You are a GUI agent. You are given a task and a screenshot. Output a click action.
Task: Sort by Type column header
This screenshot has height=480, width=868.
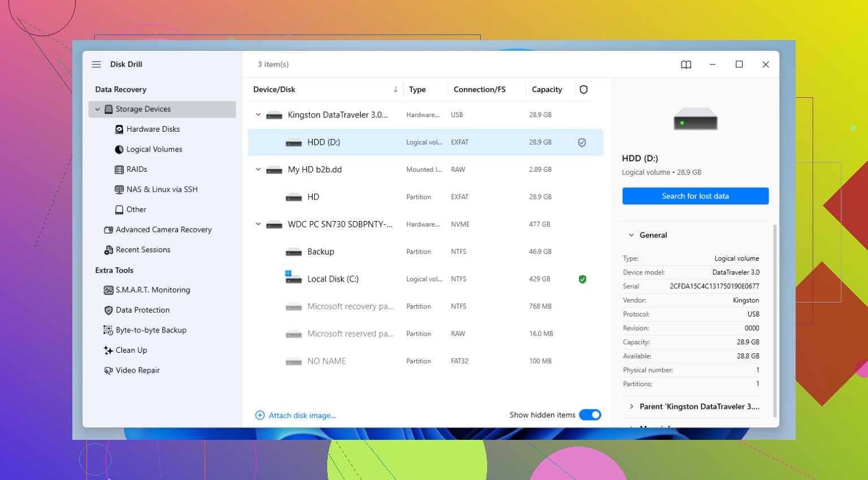click(417, 89)
